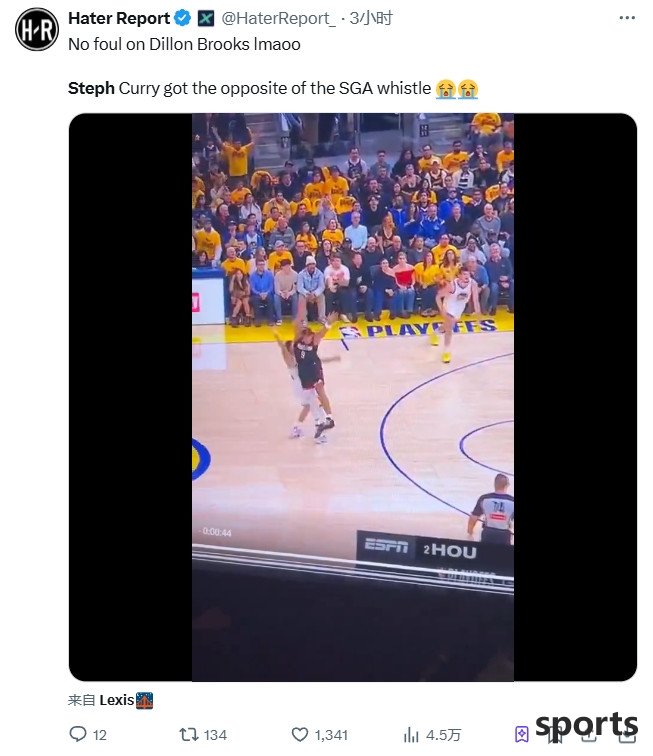Open the tweet via the 3小时 timestamp

point(371,18)
